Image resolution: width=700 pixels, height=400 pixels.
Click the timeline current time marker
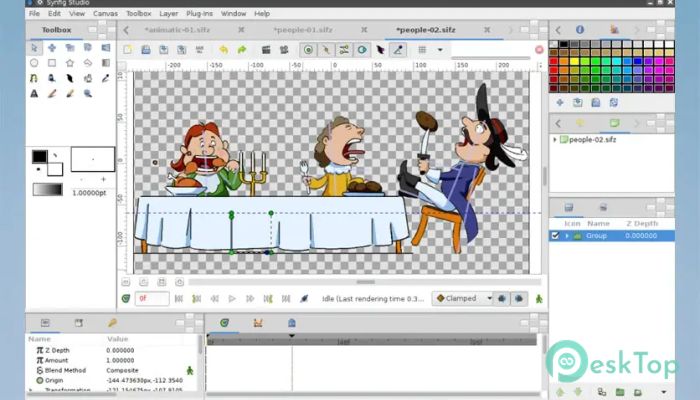tap(292, 335)
